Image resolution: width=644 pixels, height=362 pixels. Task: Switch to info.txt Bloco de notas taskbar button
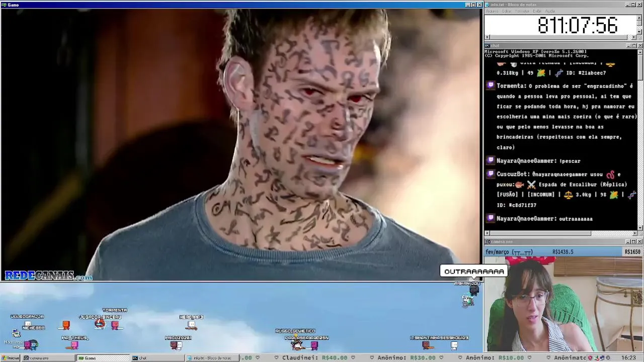click(212, 358)
